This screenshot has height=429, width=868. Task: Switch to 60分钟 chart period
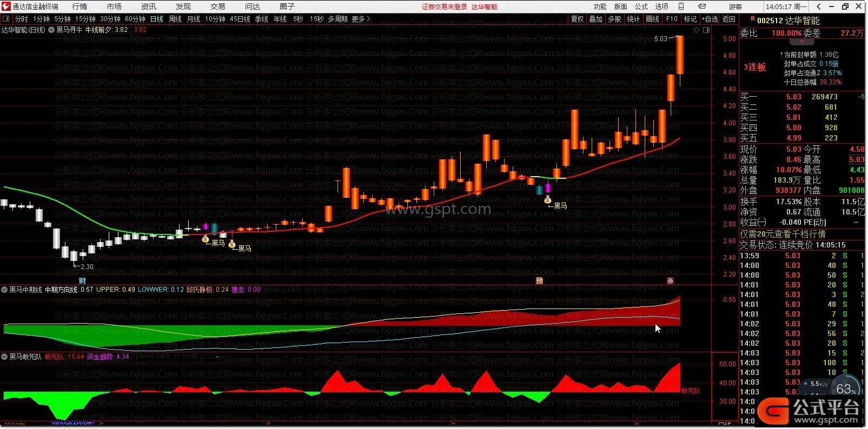[x=135, y=19]
